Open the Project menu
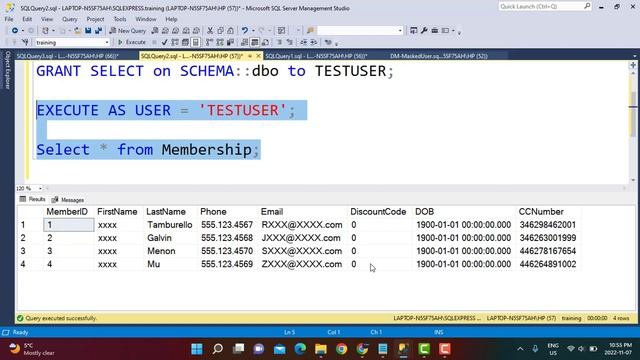This screenshot has width=640, height=360. (x=95, y=19)
